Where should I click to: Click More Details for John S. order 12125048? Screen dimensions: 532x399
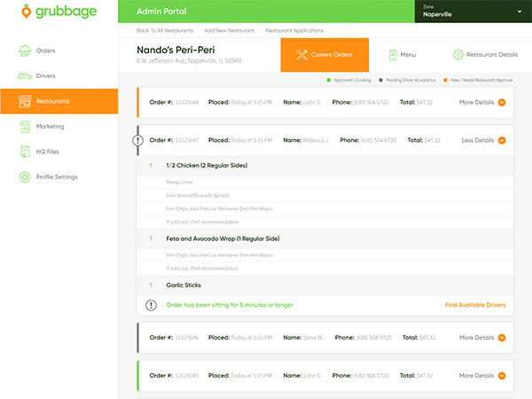(x=476, y=102)
